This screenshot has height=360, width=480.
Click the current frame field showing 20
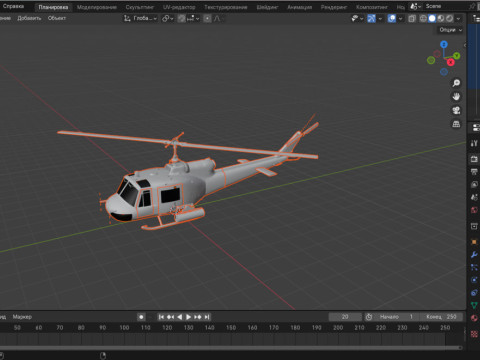click(x=345, y=317)
